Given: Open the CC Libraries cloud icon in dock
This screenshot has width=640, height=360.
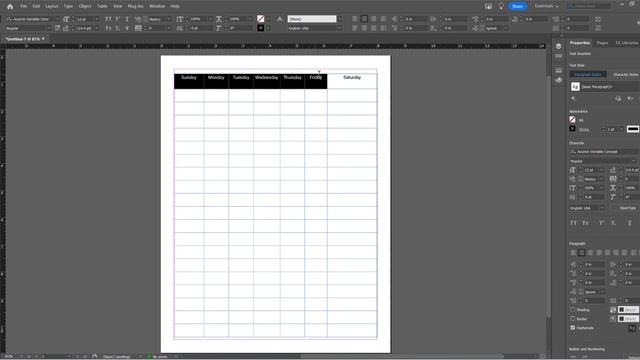Looking at the screenshot, I should pos(558,80).
